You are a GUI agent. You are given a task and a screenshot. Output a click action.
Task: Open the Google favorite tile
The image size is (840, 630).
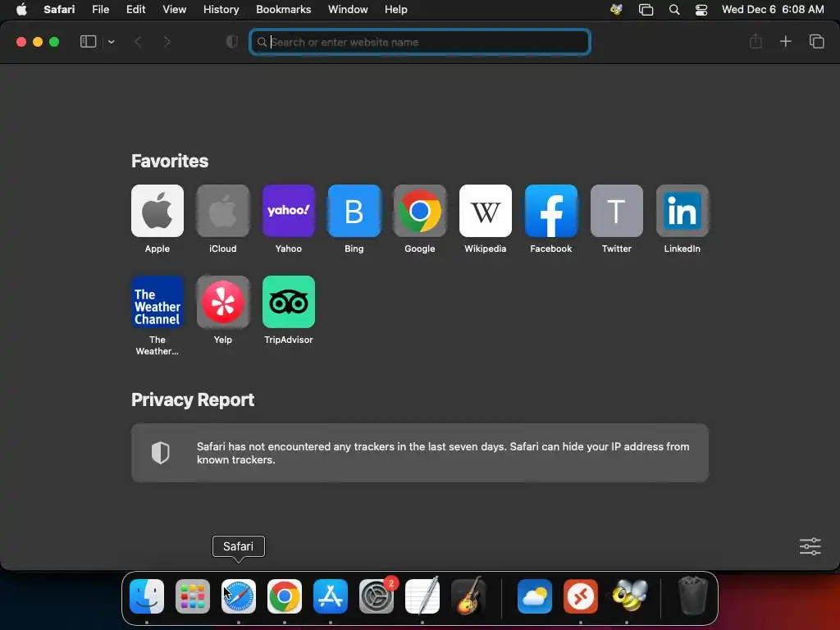(x=419, y=211)
